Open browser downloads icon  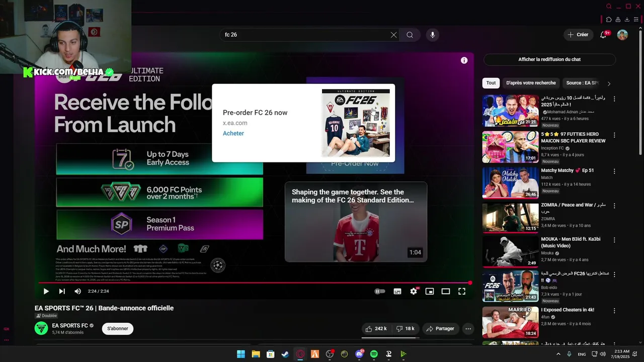(627, 20)
